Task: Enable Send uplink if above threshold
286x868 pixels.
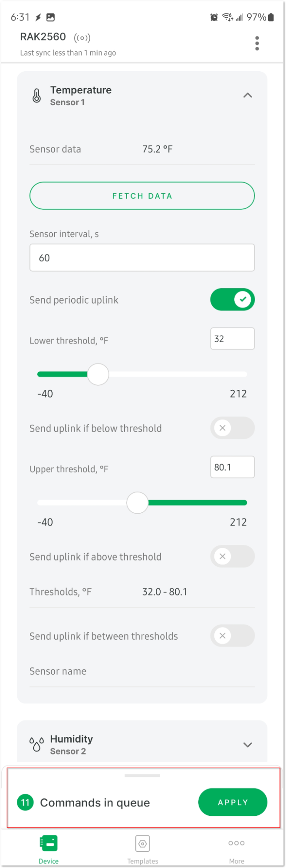Action: (233, 557)
